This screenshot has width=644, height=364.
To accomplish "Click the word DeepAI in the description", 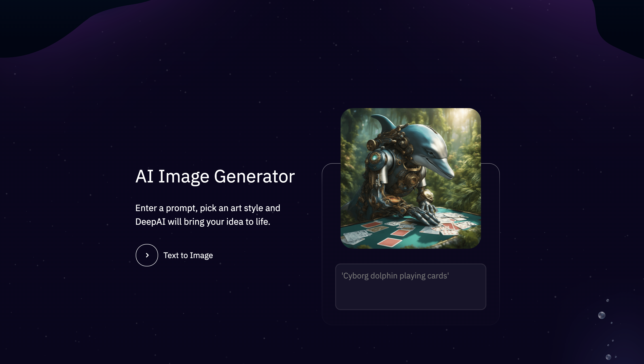I will 150,222.
